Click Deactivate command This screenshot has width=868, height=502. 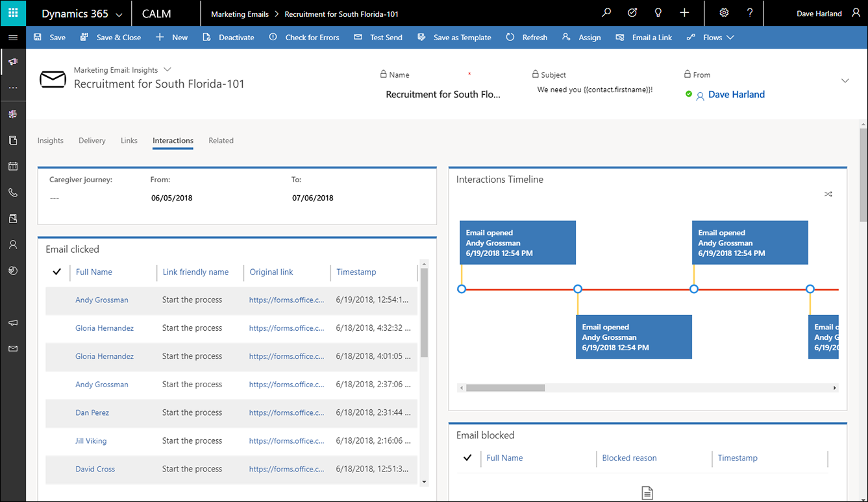tap(229, 38)
